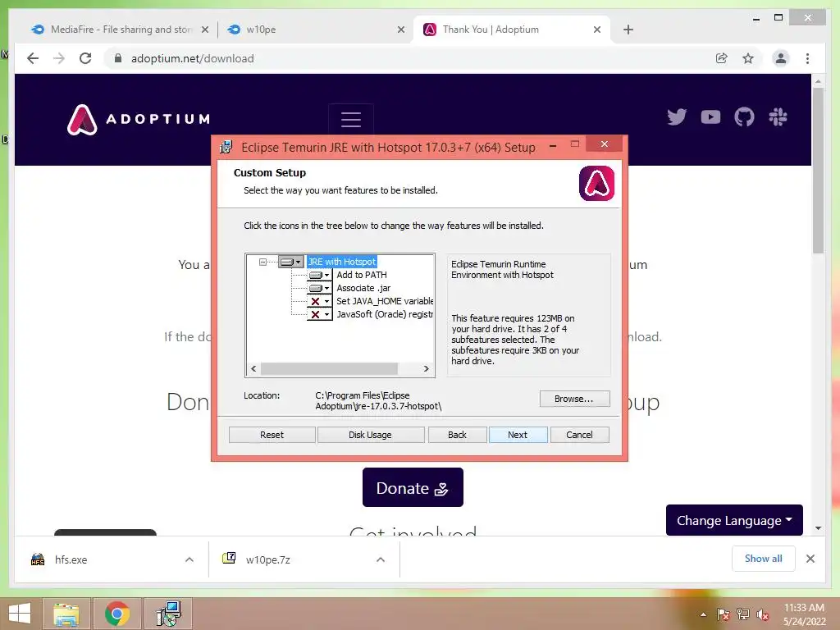
Task: Click Browse... for install location
Action: click(x=574, y=399)
